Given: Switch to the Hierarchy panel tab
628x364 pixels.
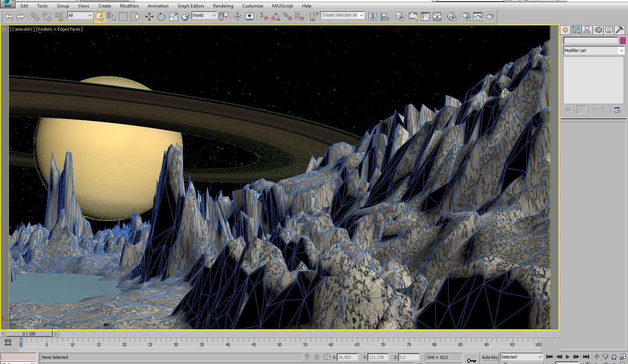Looking at the screenshot, I should tap(587, 30).
